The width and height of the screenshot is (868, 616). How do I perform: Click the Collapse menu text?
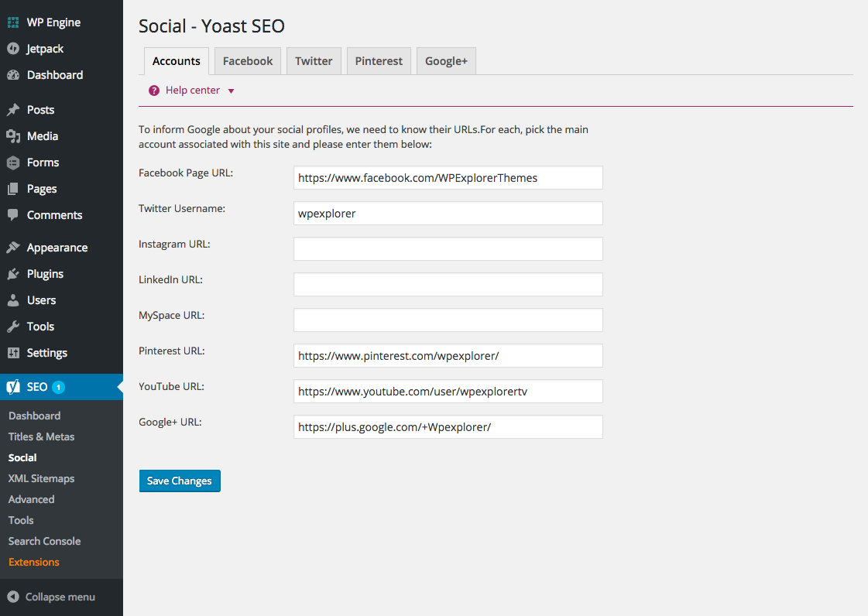pos(60,597)
